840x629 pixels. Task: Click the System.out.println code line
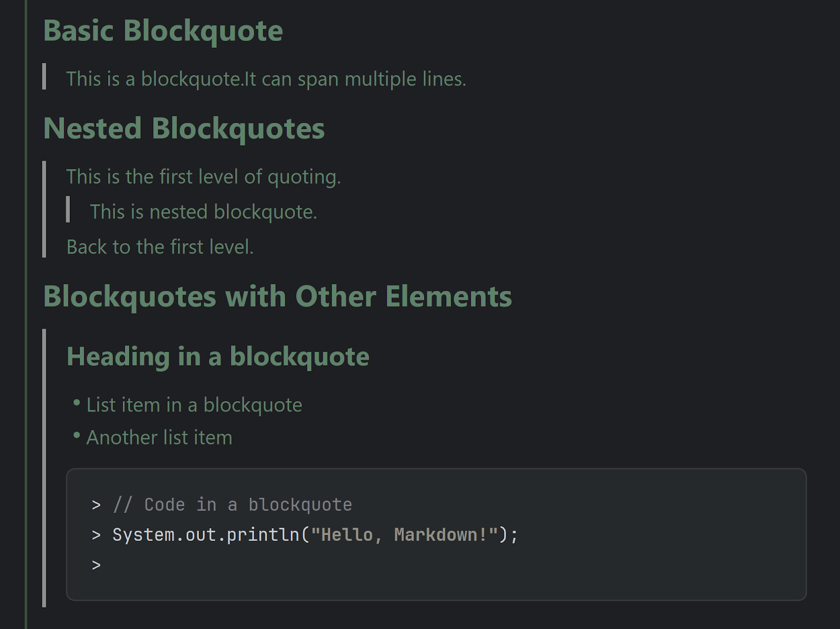coord(315,535)
